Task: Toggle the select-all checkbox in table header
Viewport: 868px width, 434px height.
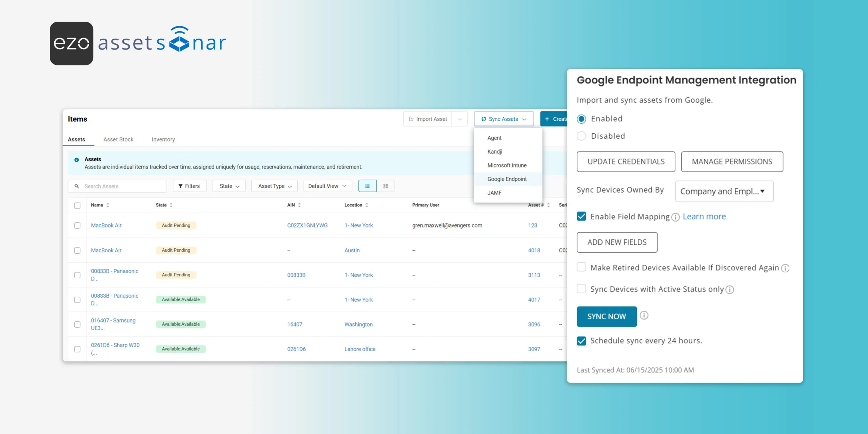Action: [x=77, y=205]
